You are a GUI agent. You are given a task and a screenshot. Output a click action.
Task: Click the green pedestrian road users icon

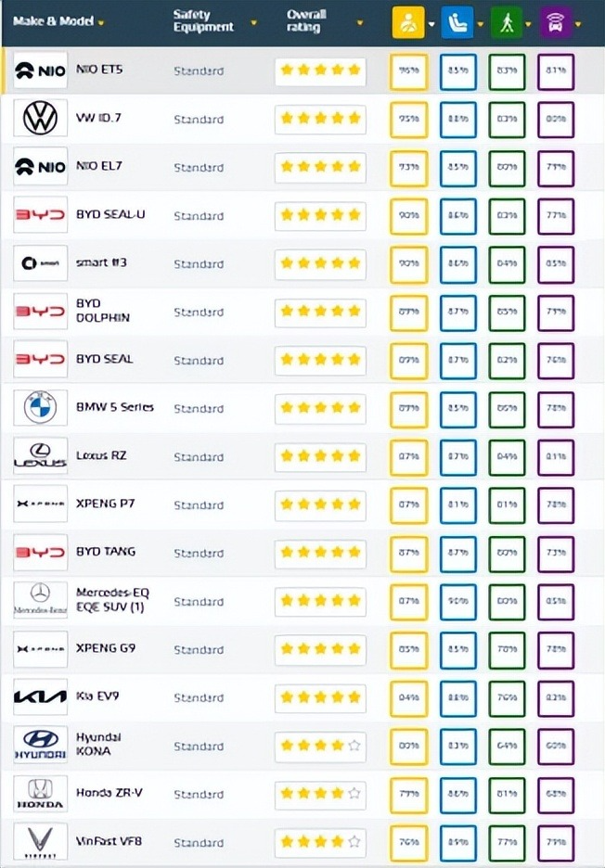507,22
